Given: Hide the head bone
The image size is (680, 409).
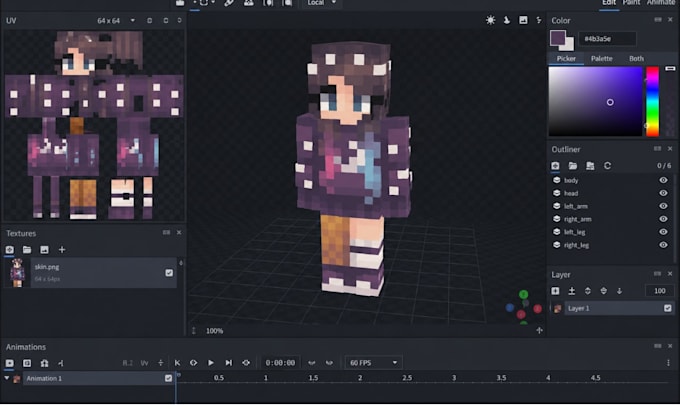Looking at the screenshot, I should click(x=663, y=193).
